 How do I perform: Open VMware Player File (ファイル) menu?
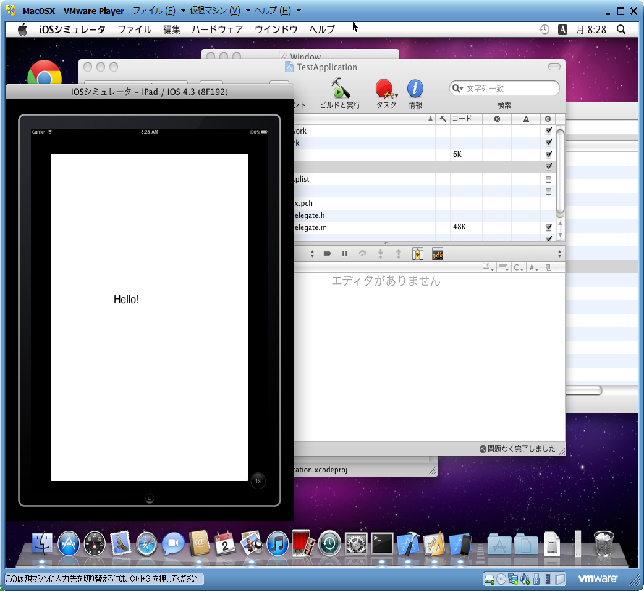[x=158, y=10]
